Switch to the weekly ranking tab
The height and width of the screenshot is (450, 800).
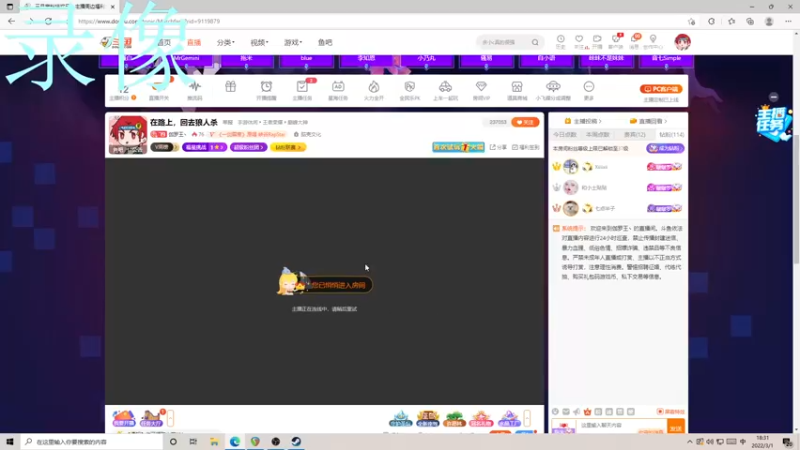point(598,135)
